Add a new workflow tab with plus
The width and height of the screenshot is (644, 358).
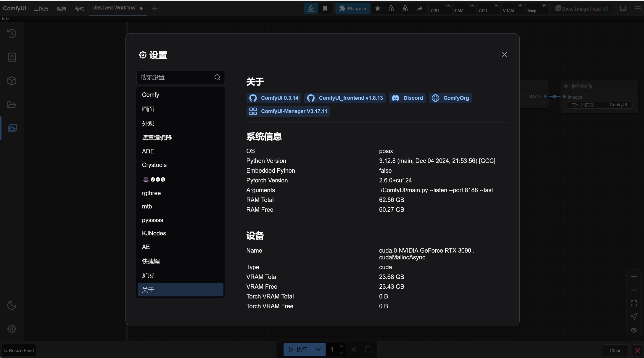(154, 8)
